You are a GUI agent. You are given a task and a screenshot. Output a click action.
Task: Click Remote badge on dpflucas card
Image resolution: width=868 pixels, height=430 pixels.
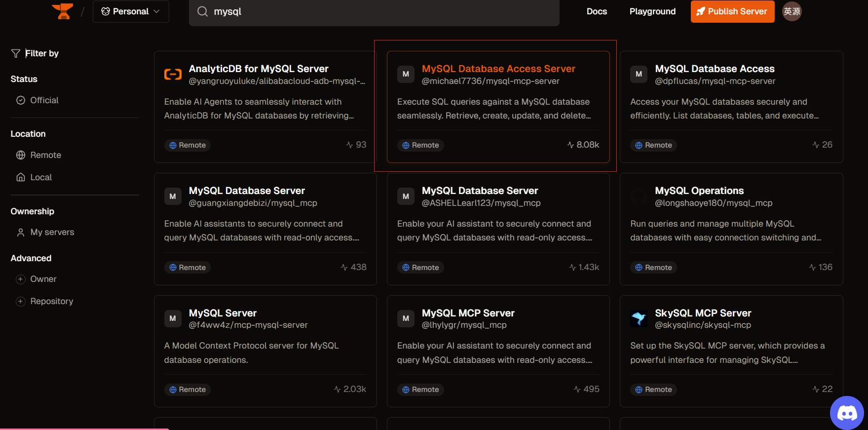pos(653,145)
